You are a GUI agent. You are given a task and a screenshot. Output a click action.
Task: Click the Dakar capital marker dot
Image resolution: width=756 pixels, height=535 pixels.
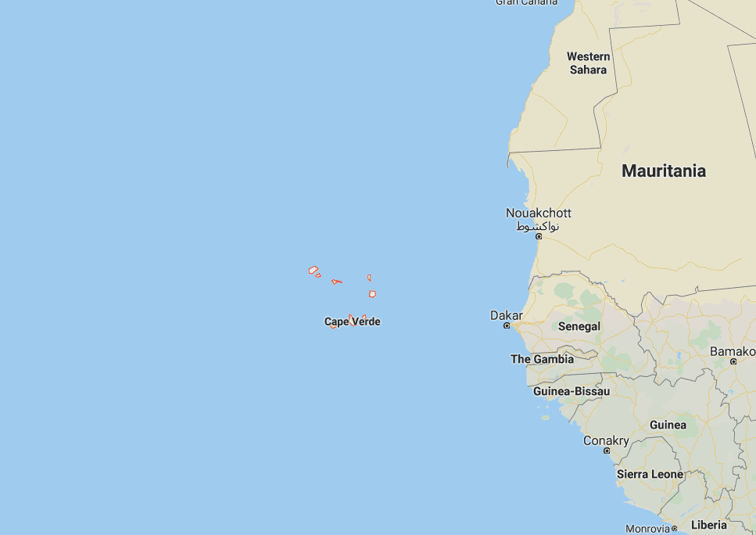tap(507, 325)
